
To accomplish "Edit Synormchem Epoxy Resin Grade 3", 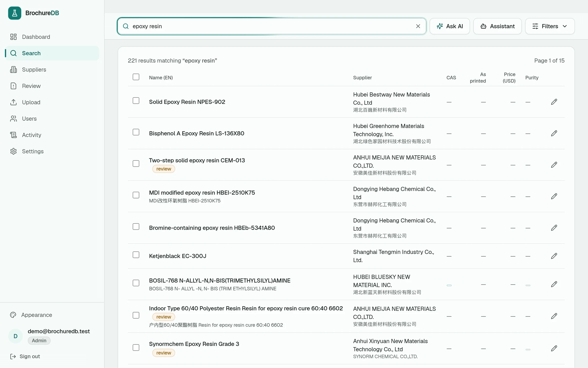I will pyautogui.click(x=554, y=349).
